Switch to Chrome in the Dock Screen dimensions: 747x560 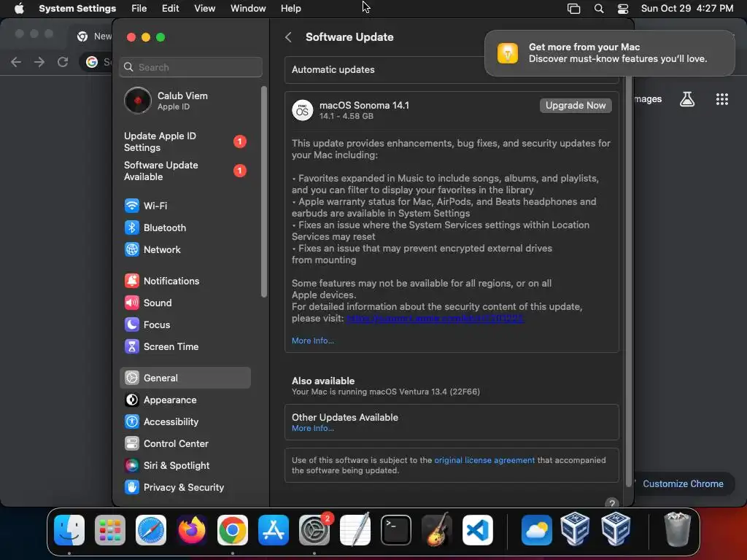pos(233,530)
